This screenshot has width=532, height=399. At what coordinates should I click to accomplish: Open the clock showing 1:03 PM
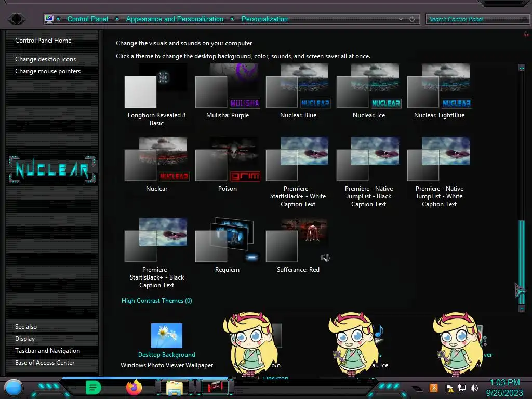pos(504,388)
